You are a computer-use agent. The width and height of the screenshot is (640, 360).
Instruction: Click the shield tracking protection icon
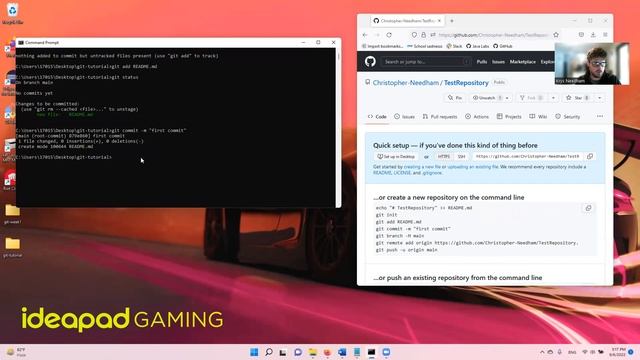(x=414, y=35)
